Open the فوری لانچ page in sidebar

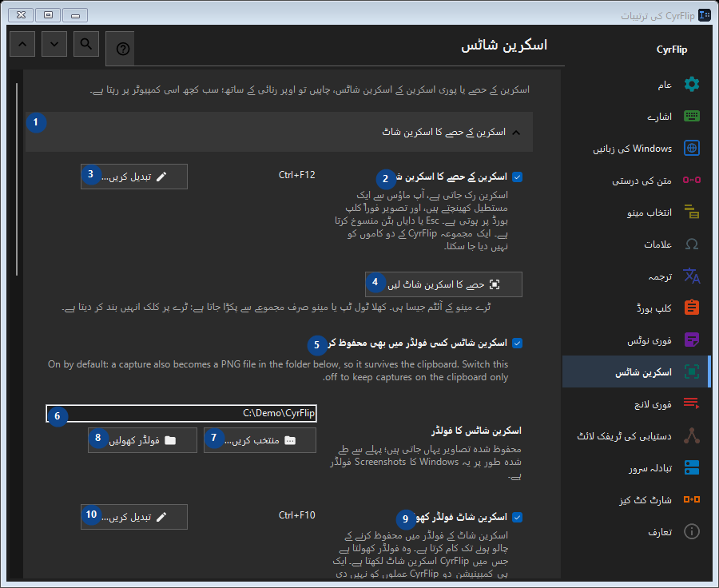pos(637,403)
